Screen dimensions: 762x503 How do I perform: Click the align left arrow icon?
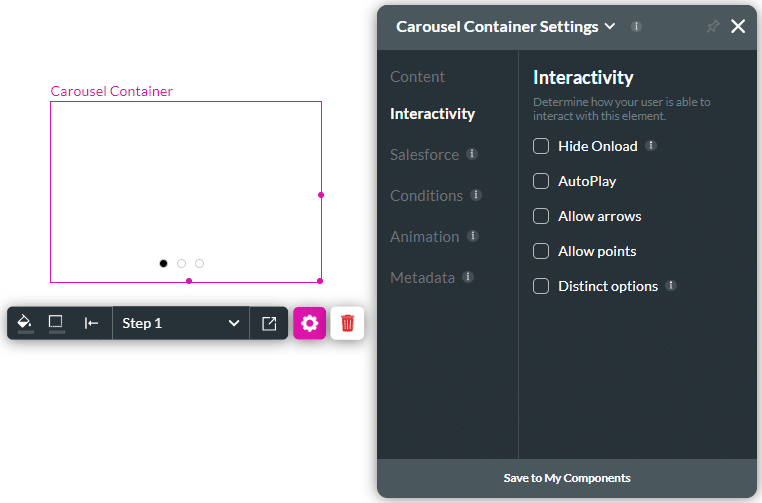91,323
